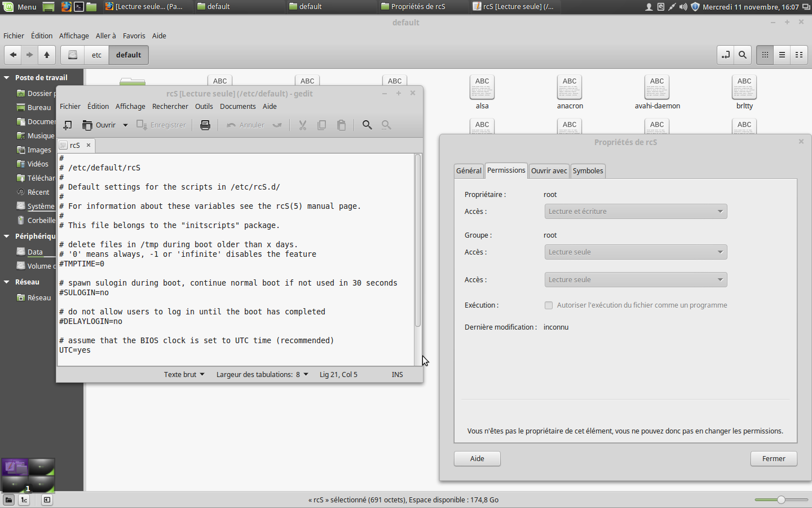Viewport: 812px width, 508px height.
Task: Switch to list view
Action: 782,55
